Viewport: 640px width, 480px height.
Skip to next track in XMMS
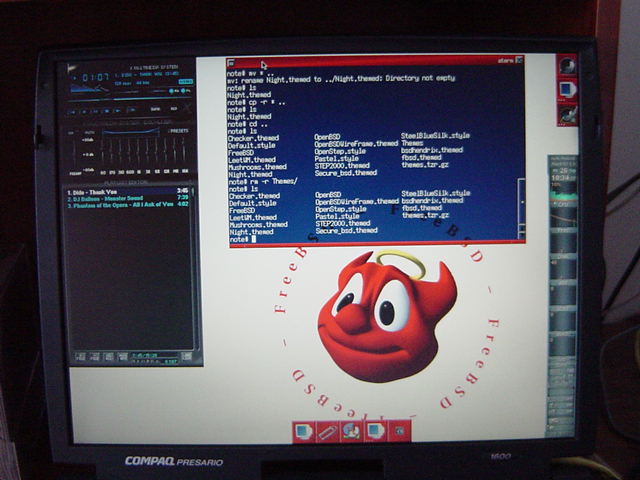[118, 111]
